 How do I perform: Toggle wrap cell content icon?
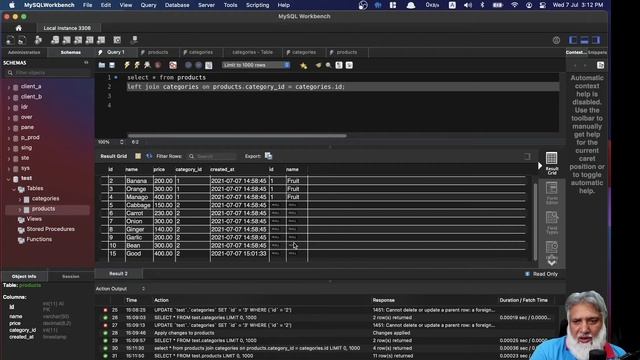527,156
